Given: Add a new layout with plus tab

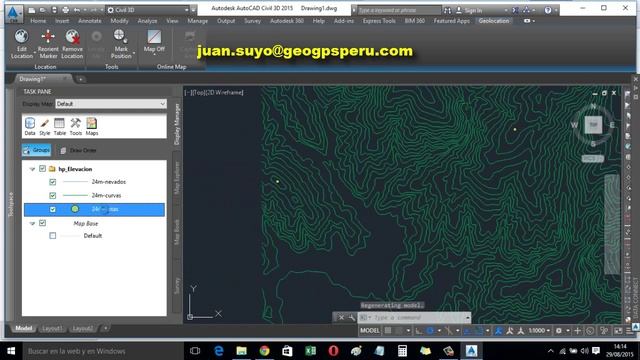Looking at the screenshot, I should tap(105, 328).
